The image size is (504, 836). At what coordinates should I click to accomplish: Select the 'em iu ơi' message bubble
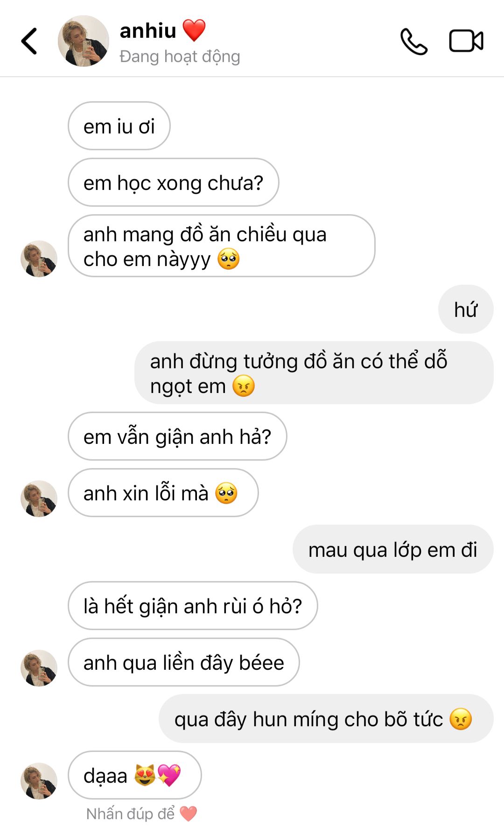point(119,126)
